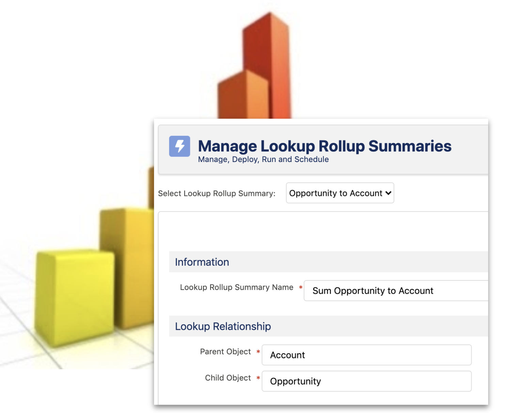The height and width of the screenshot is (420, 506).
Task: Click the Parent Object label
Action: [225, 352]
